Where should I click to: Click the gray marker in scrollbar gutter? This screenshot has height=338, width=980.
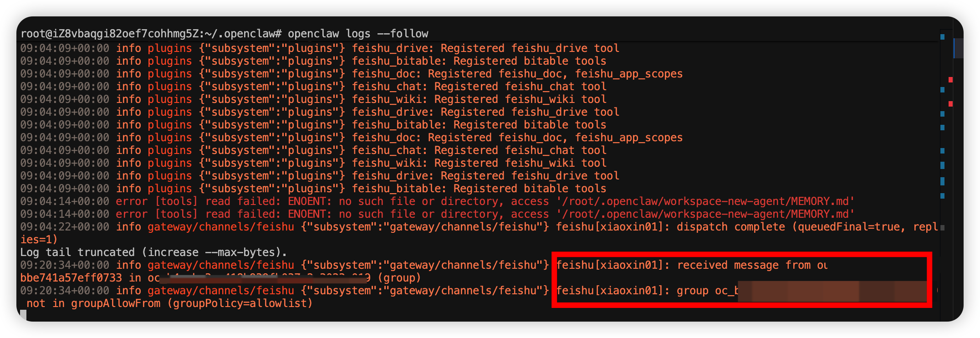(942, 227)
